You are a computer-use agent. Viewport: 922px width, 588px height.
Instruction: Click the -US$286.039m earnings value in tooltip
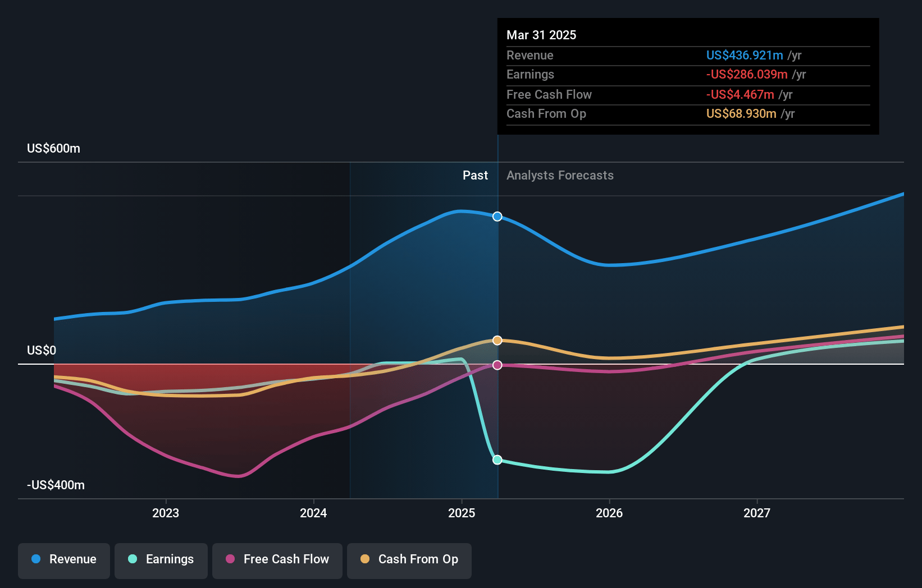747,75
